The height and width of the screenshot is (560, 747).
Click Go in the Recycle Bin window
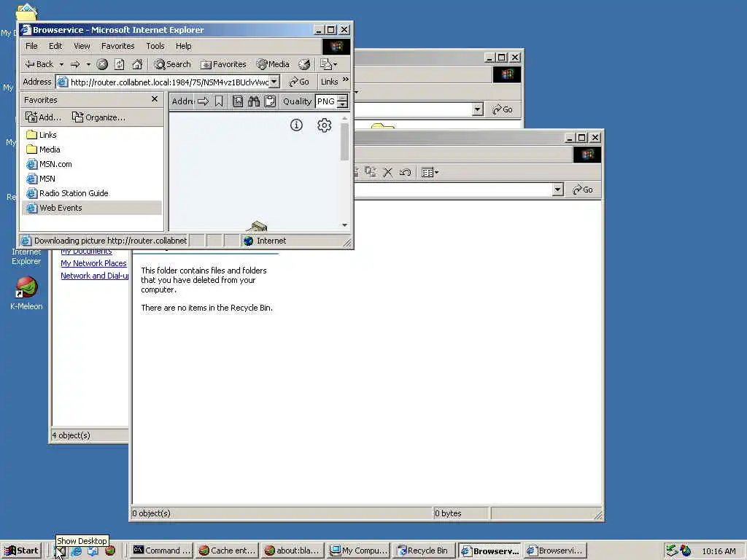[583, 190]
